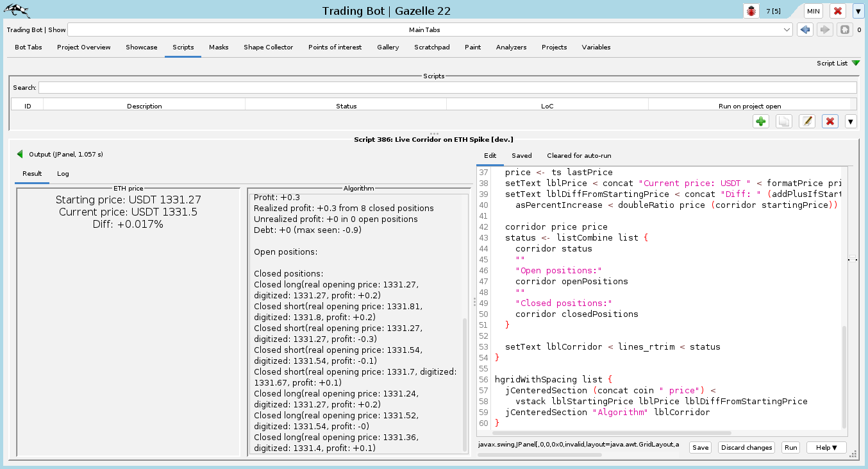Click into the scripts Search field
This screenshot has height=469, width=868.
click(447, 88)
